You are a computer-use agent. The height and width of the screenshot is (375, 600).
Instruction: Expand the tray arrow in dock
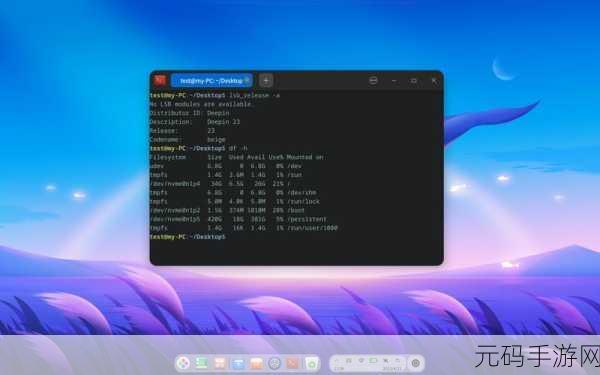pos(336,360)
